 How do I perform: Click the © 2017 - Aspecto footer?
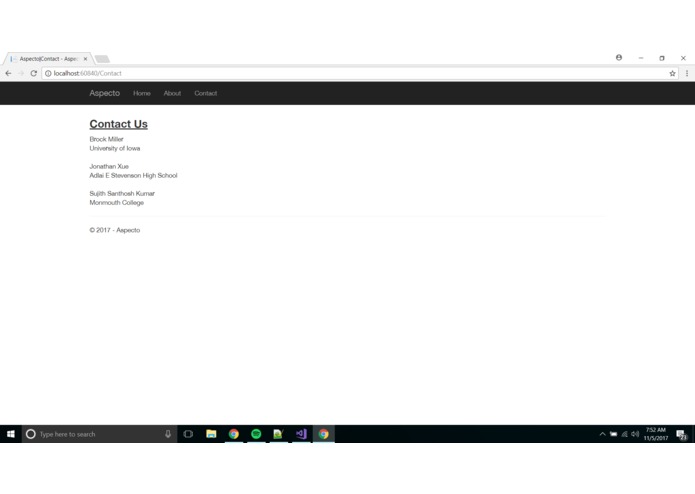click(115, 230)
